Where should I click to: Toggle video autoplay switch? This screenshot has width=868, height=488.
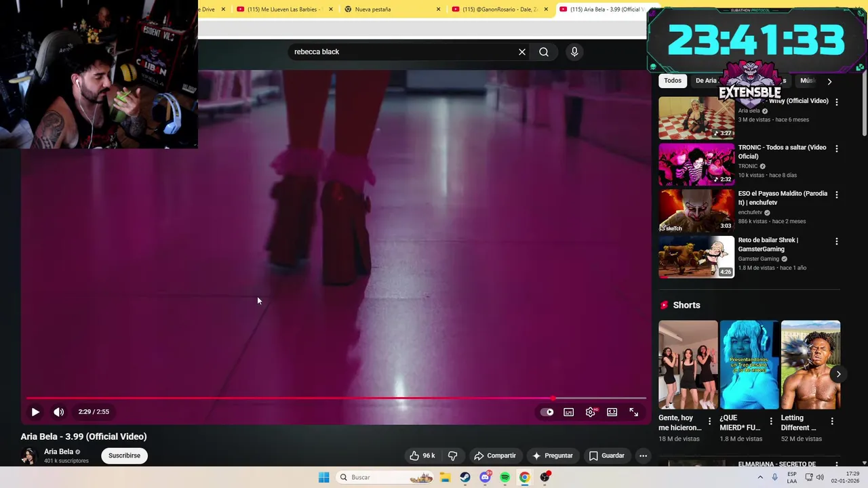click(547, 412)
